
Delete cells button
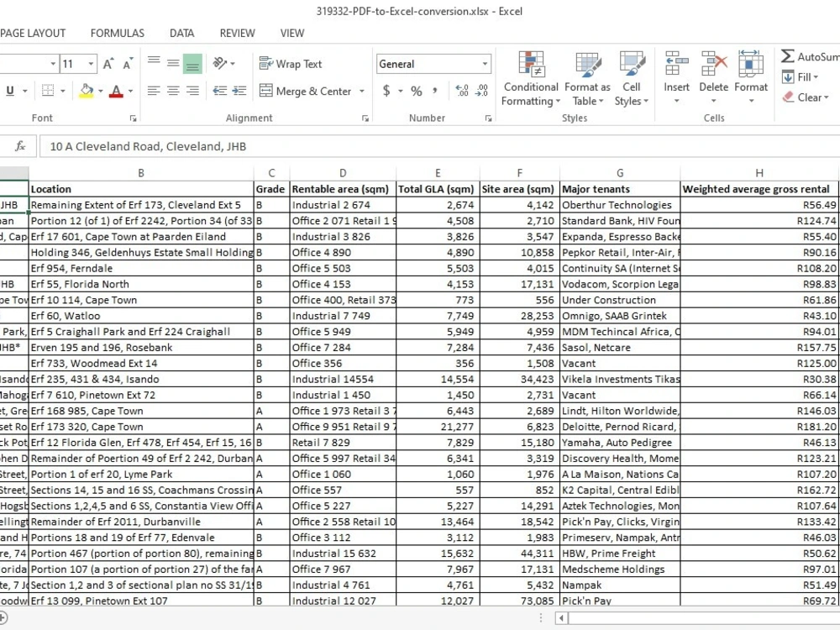click(713, 76)
